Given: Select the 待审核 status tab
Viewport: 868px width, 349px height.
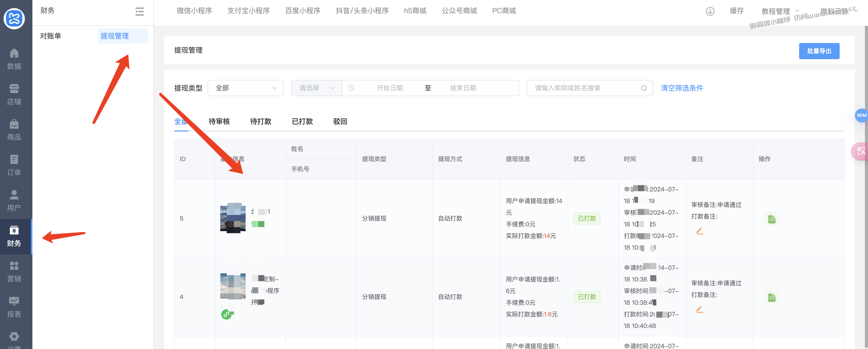Looking at the screenshot, I should [219, 121].
